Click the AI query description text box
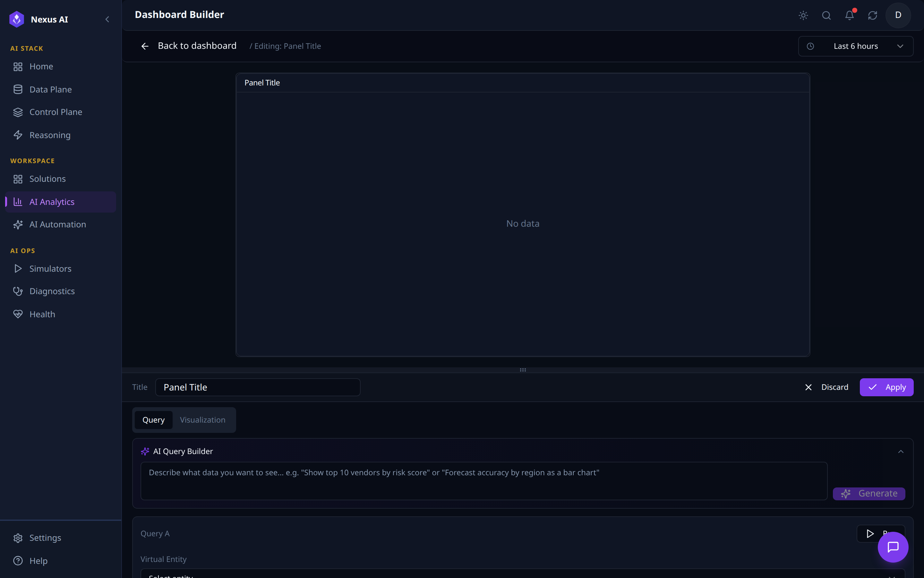 484,481
